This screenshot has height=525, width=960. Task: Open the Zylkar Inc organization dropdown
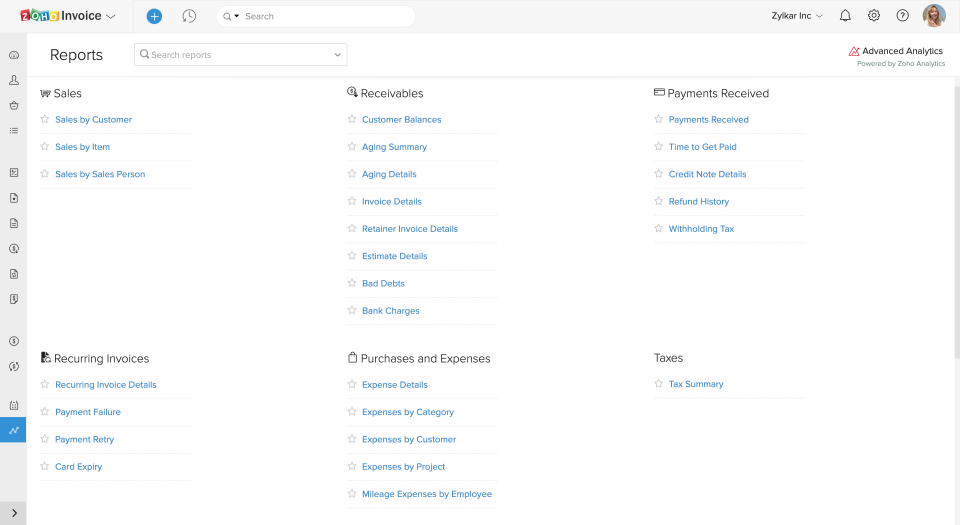click(797, 16)
